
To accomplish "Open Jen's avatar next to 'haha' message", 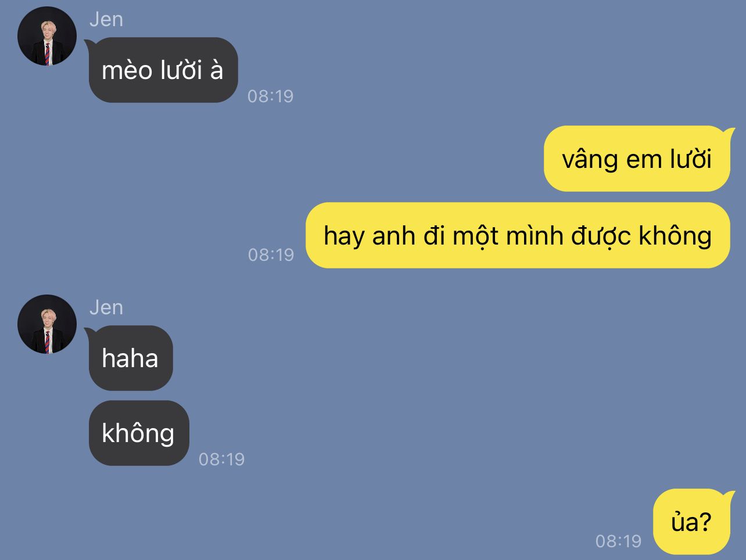I will pyautogui.click(x=47, y=324).
